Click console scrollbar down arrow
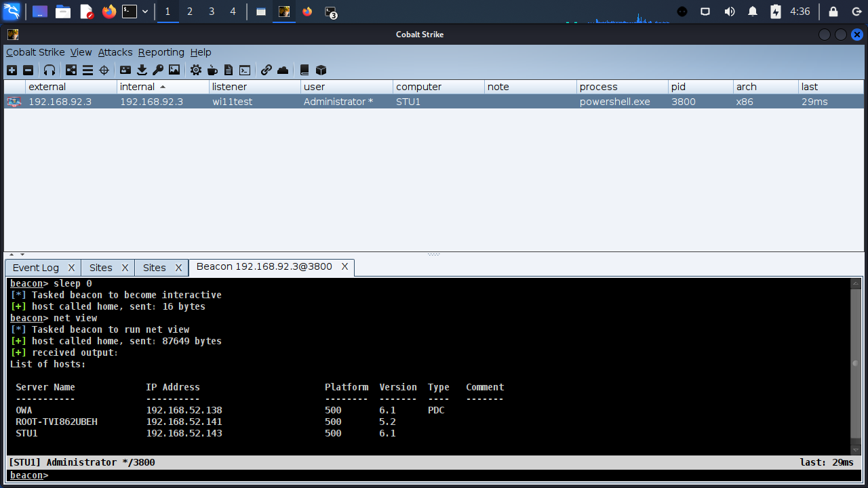The image size is (868, 488). click(856, 450)
